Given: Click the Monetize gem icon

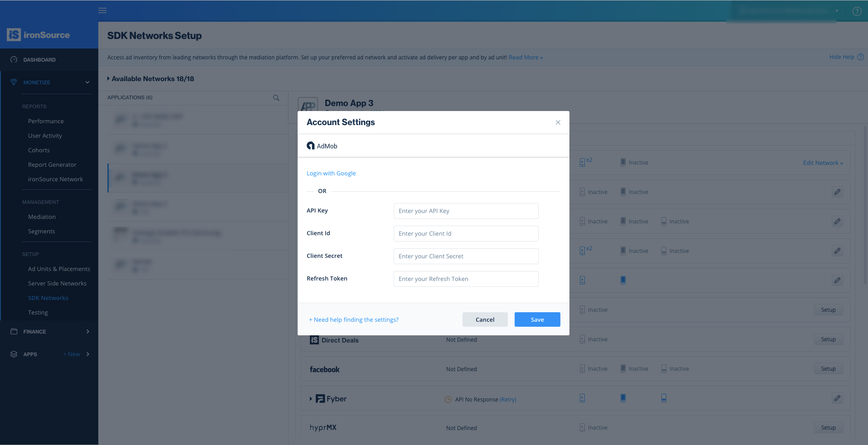Looking at the screenshot, I should pyautogui.click(x=13, y=82).
